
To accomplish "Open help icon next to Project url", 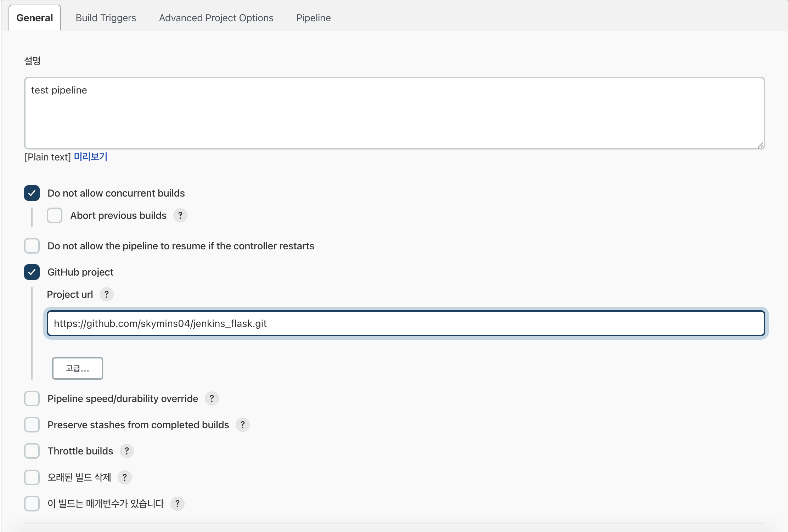I will [x=106, y=294].
